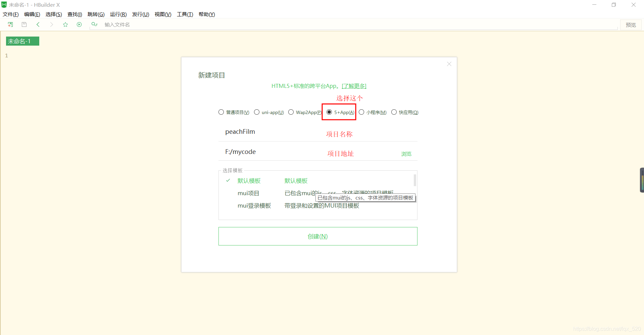
Task: Go forward using the right arrow
Action: point(51,24)
